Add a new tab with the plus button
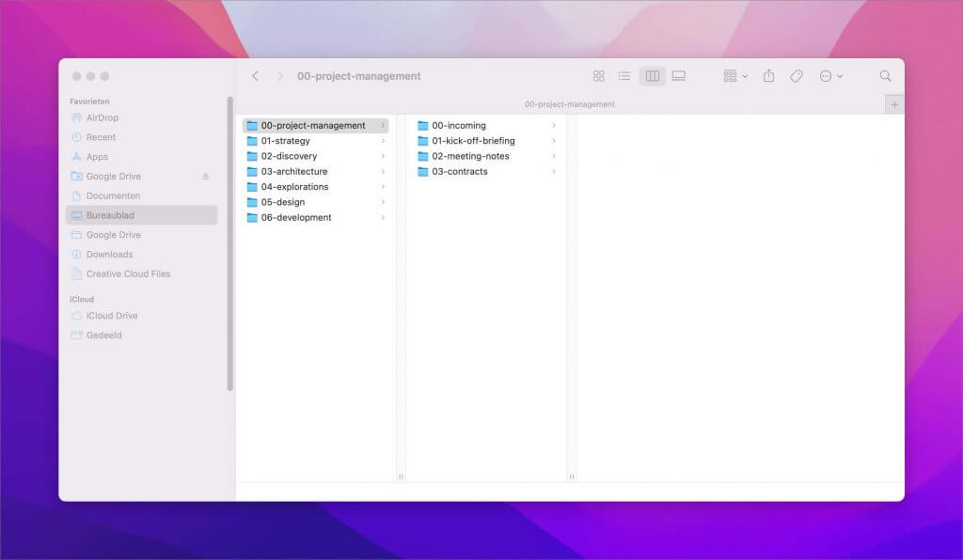963x560 pixels. (894, 105)
